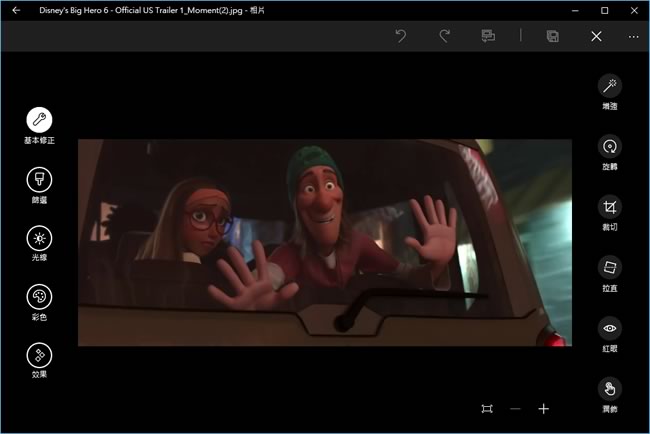
Task: Select the 潤飾 (Retouch) tool
Action: (x=609, y=389)
